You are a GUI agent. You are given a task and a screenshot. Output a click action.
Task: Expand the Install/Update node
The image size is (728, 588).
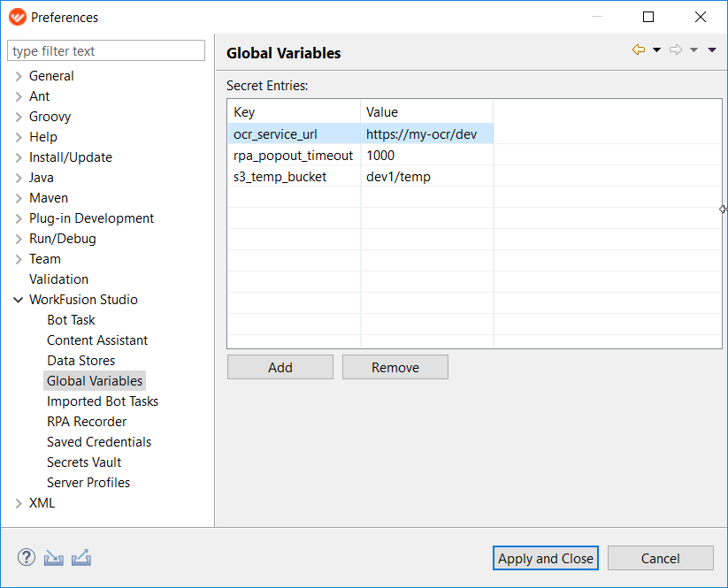[x=19, y=157]
